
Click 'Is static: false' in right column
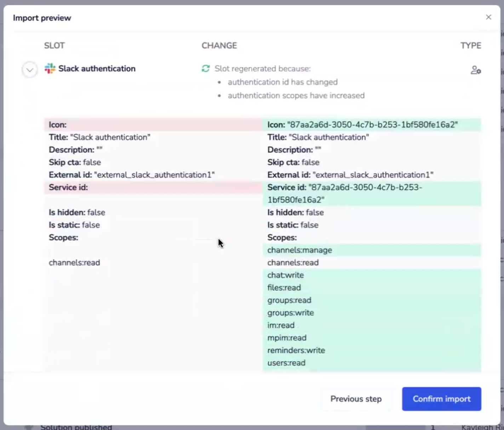[293, 225]
